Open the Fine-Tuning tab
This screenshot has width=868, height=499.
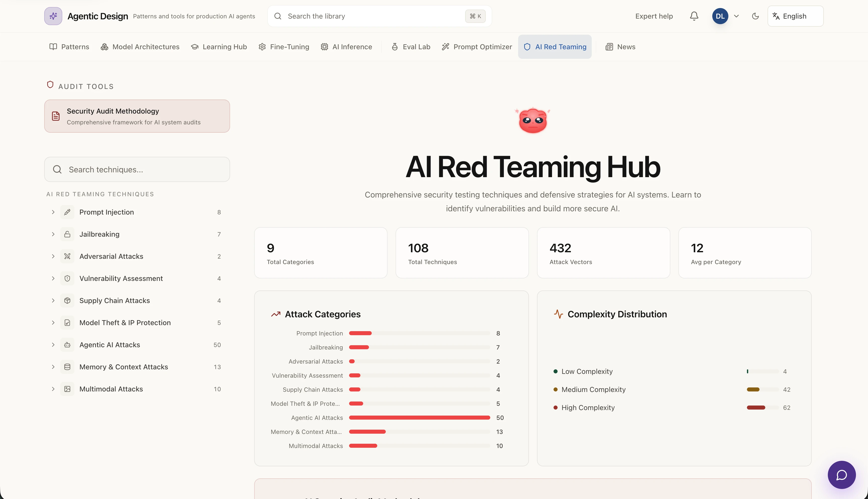point(284,47)
